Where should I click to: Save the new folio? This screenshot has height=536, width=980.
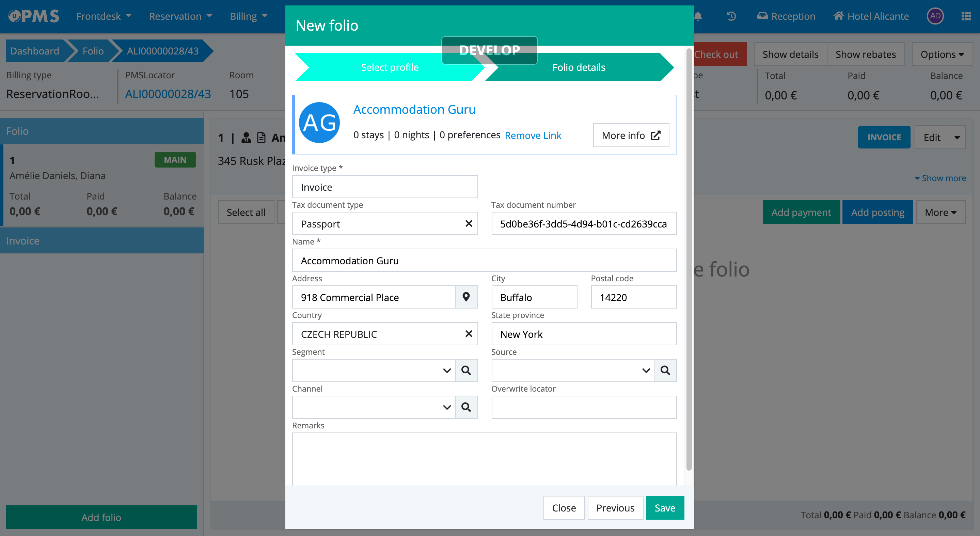point(665,508)
